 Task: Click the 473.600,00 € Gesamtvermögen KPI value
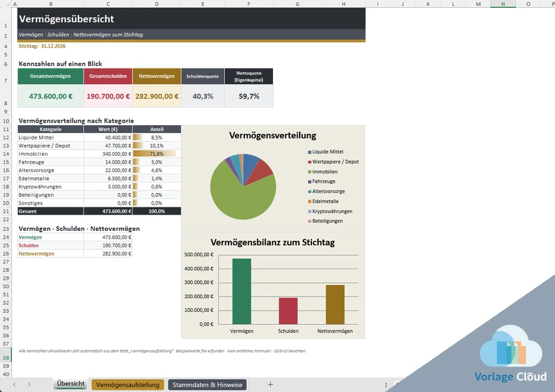(51, 96)
